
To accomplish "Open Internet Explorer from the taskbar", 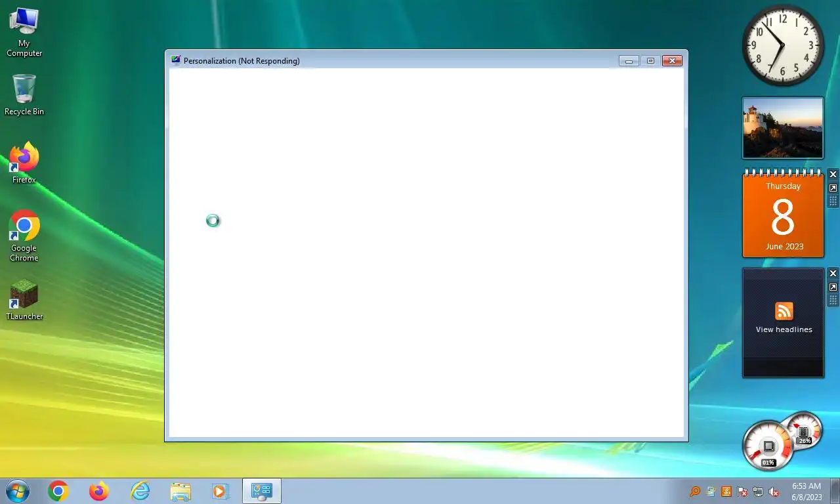I will (140, 491).
